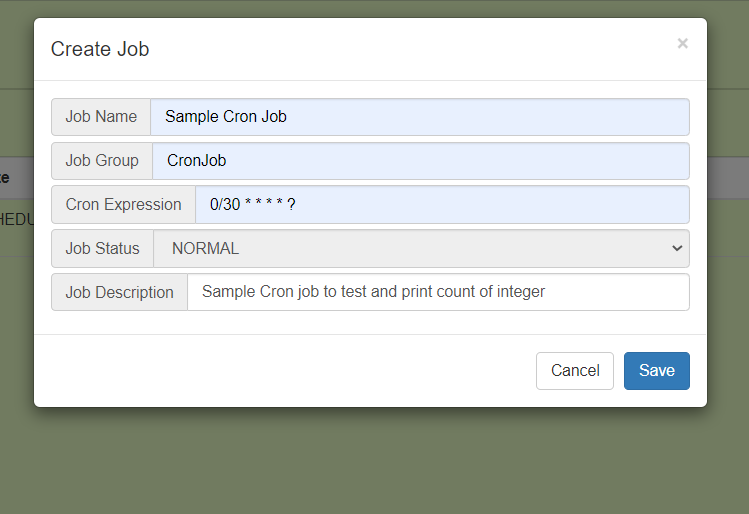Click the Job Name label

(x=101, y=117)
